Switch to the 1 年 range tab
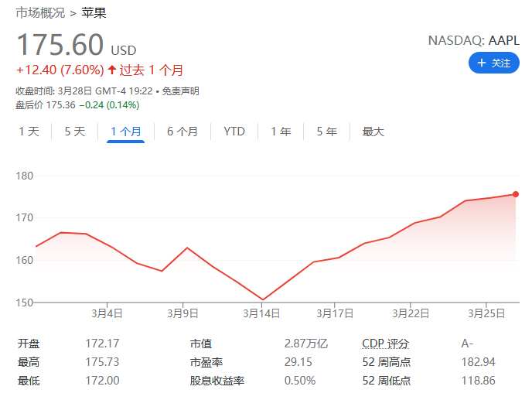The image size is (532, 400). (x=281, y=132)
